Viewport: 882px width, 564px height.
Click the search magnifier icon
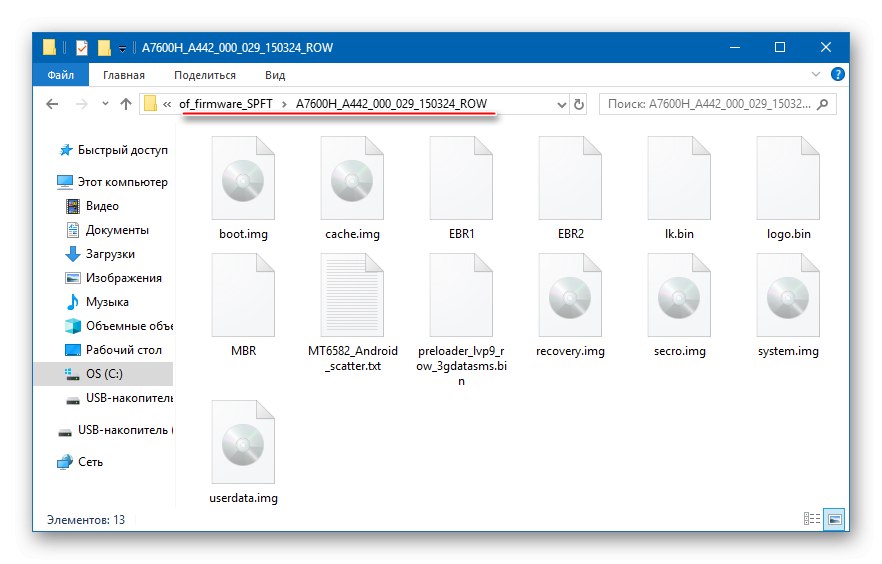(x=823, y=104)
